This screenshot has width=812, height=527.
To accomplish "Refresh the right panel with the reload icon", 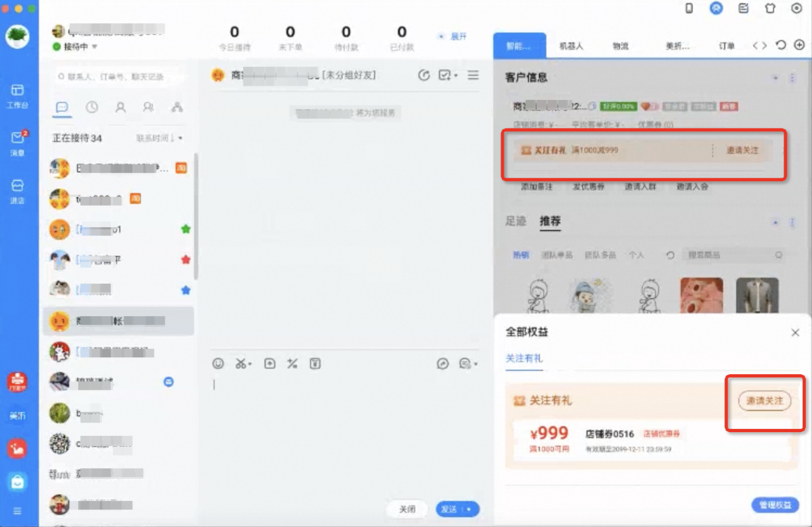I will [x=781, y=45].
